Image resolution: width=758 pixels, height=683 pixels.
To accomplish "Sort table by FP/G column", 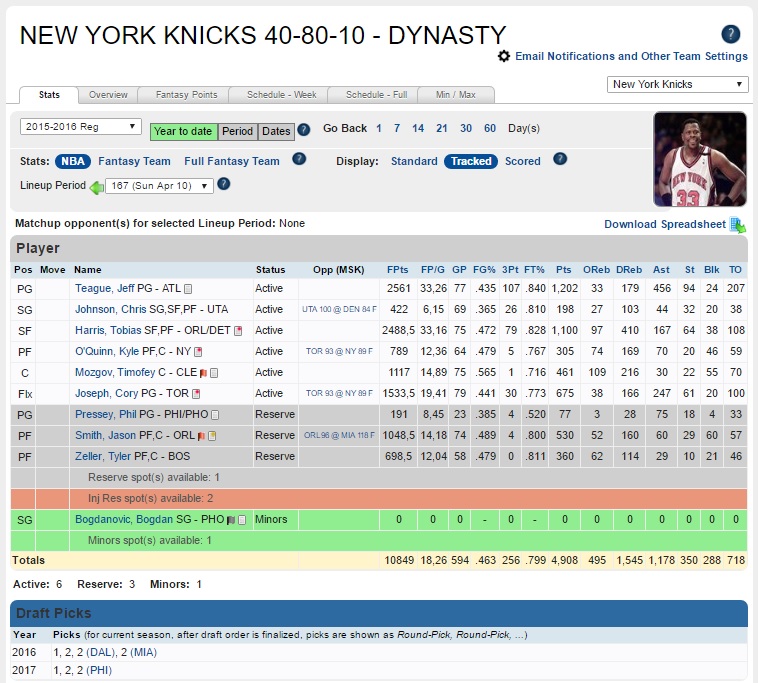I will click(x=433, y=270).
